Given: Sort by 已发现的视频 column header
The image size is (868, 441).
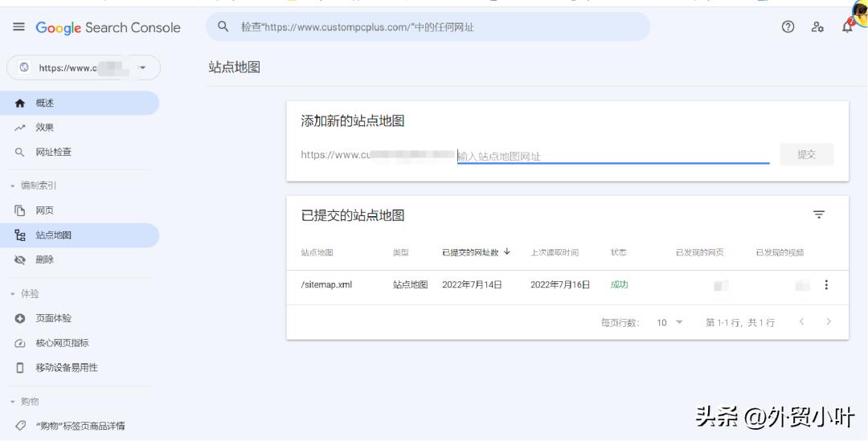Looking at the screenshot, I should (780, 252).
